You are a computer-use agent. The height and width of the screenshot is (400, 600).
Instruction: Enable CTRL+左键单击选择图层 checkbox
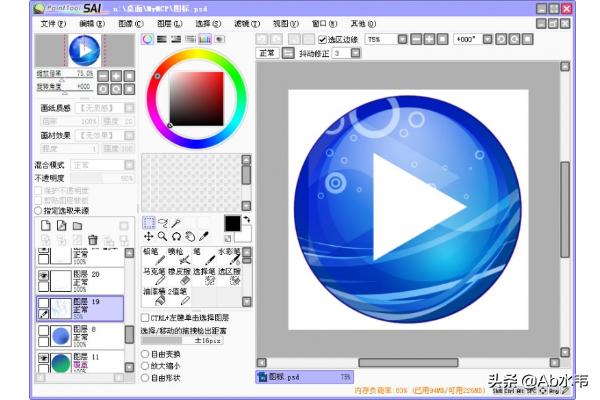point(146,317)
